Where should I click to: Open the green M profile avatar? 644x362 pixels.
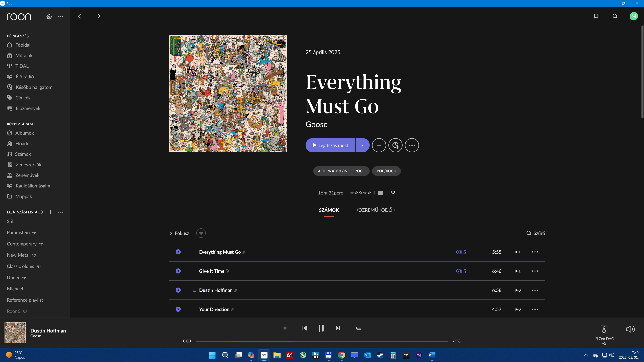click(634, 16)
